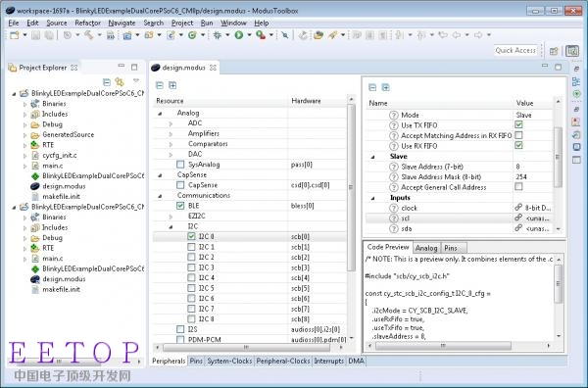
Task: Collapse the I2C resource node
Action: (x=171, y=226)
